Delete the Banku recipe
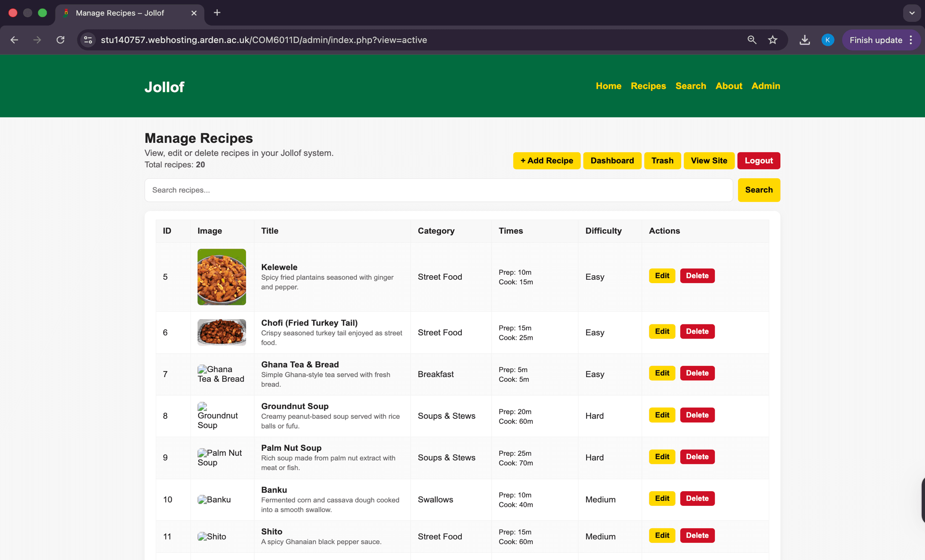 (x=697, y=498)
